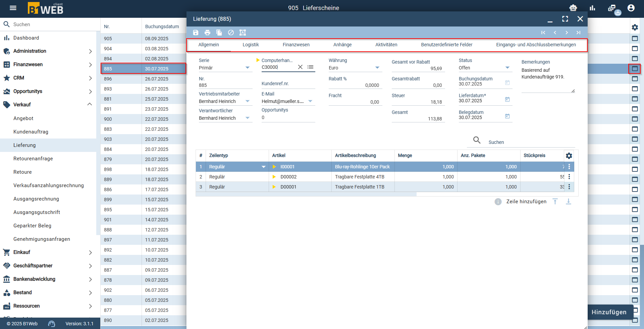Image resolution: width=644 pixels, height=329 pixels.
Task: Save the delivery with the disk icon
Action: point(196,33)
